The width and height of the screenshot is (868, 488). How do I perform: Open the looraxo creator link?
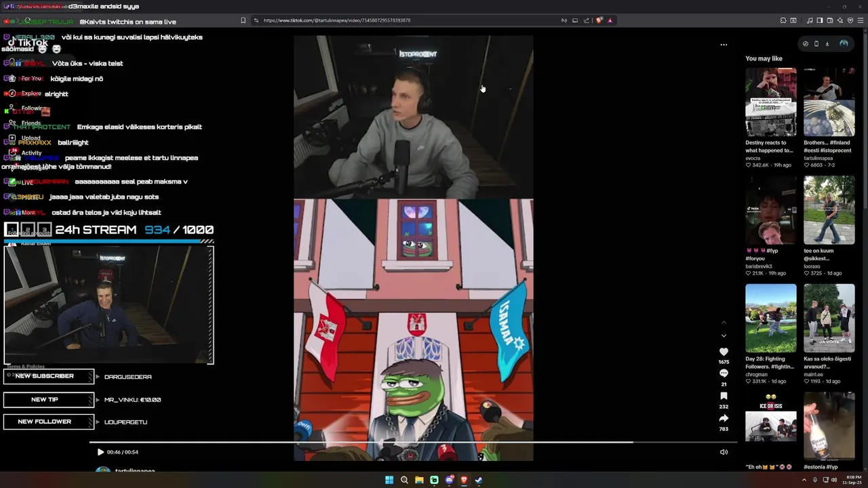(812, 266)
